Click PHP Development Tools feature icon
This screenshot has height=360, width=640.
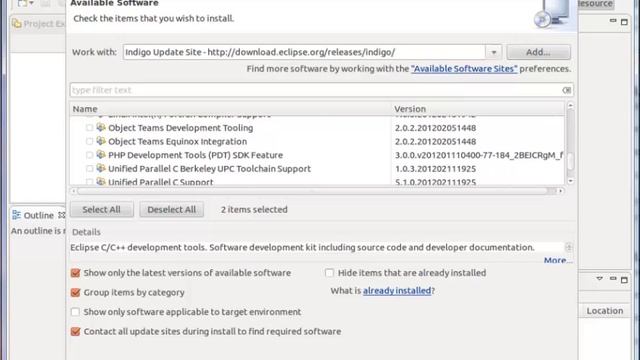coord(101,155)
